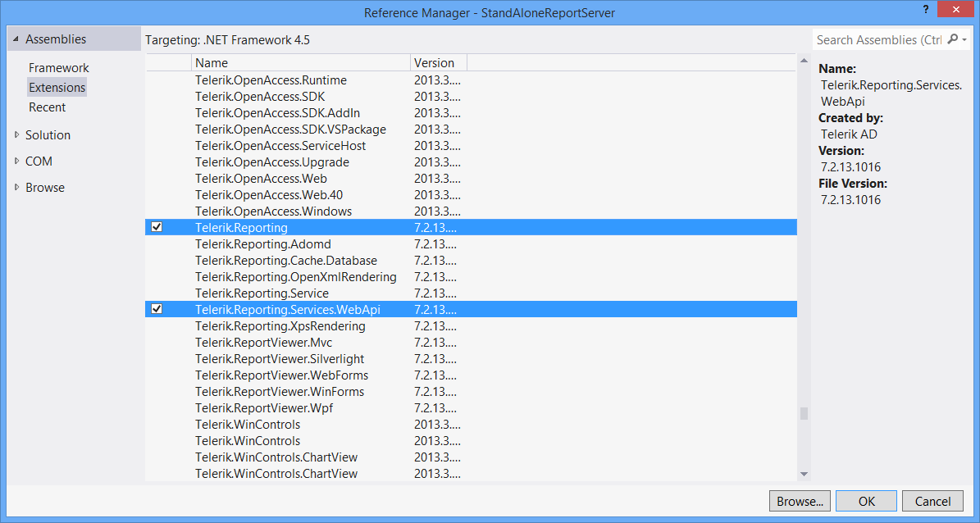The height and width of the screenshot is (523, 980).
Task: Select the Extensions category
Action: (57, 88)
